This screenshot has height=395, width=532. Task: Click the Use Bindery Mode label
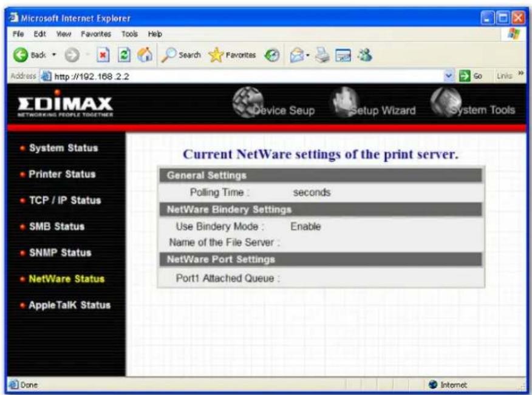[219, 226]
